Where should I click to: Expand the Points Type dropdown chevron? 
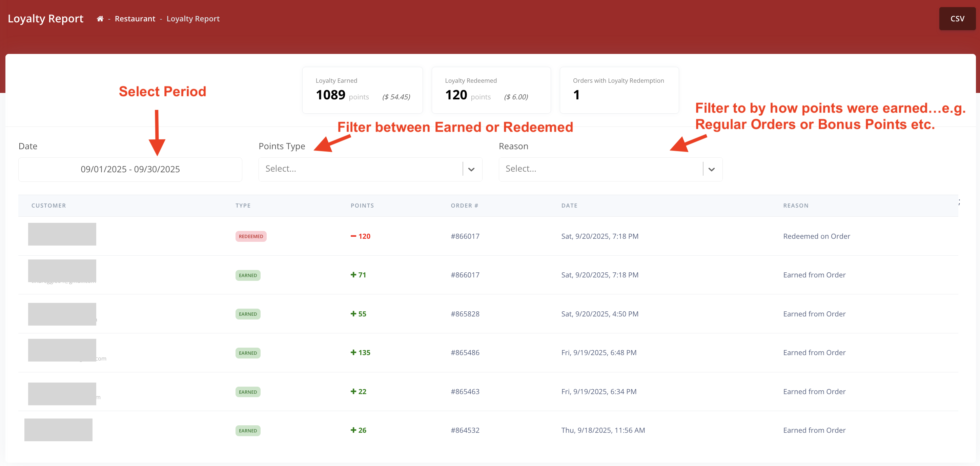tap(471, 170)
